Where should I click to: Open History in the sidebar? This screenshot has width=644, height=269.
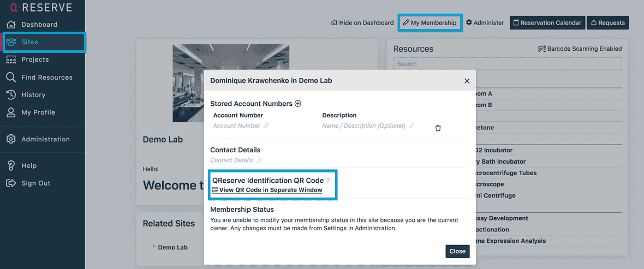(x=33, y=95)
